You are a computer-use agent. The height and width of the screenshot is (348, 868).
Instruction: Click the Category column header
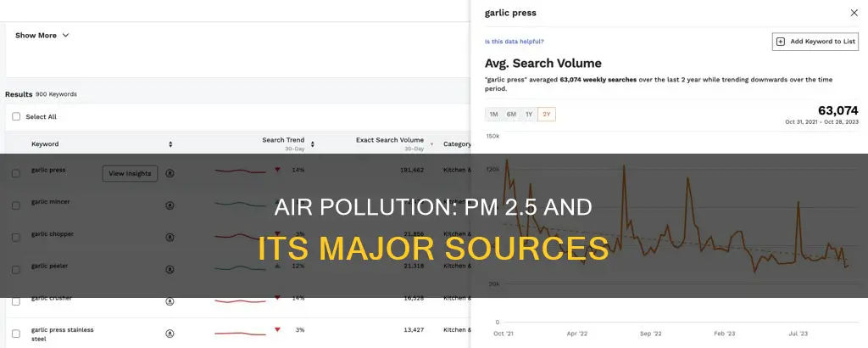click(457, 144)
